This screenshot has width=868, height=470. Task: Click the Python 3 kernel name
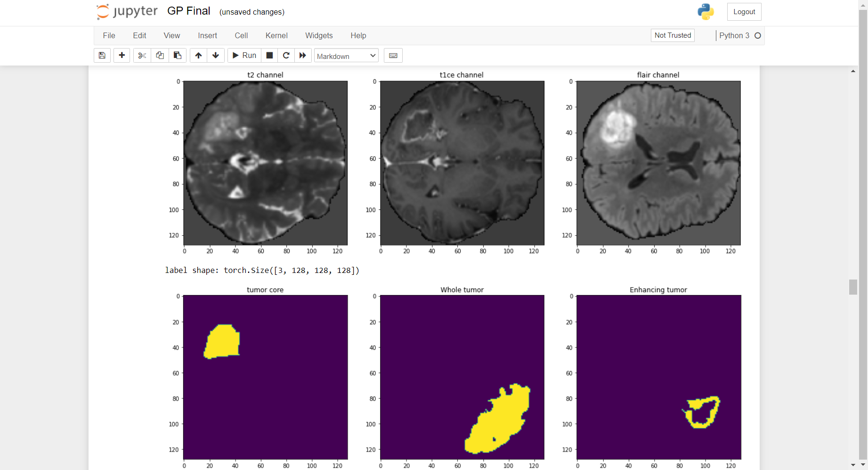point(734,35)
